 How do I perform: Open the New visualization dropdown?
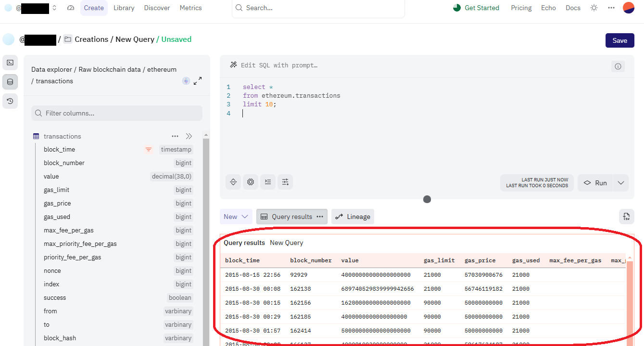(x=236, y=217)
